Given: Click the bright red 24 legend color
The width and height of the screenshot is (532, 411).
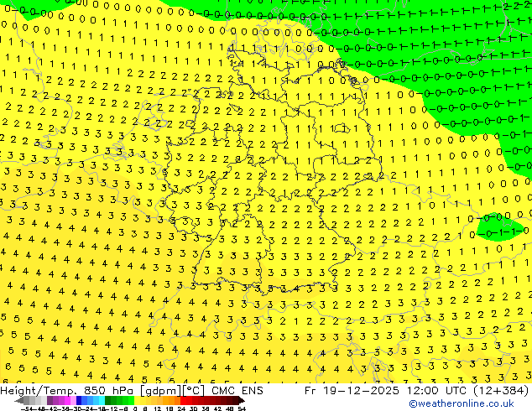Looking at the screenshot, I should pos(183,400).
